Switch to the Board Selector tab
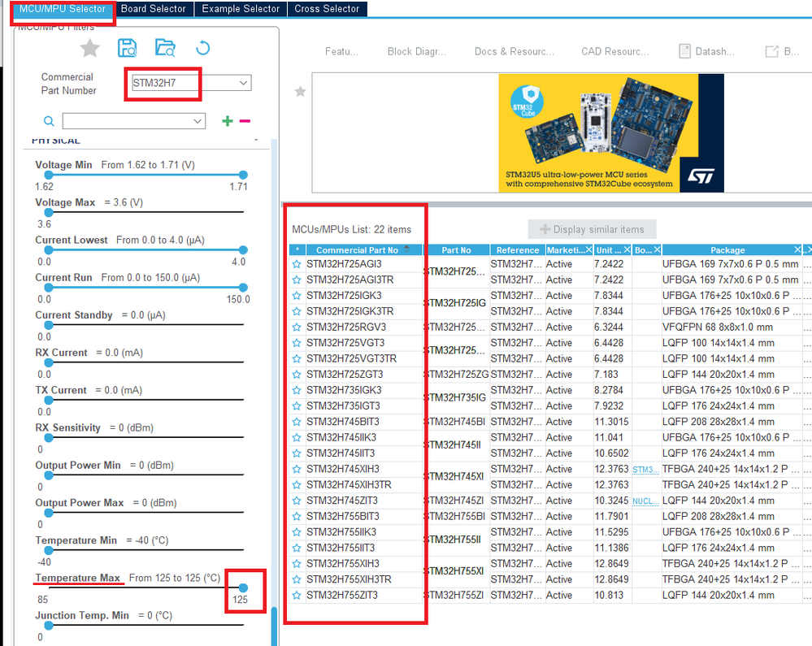 point(154,9)
